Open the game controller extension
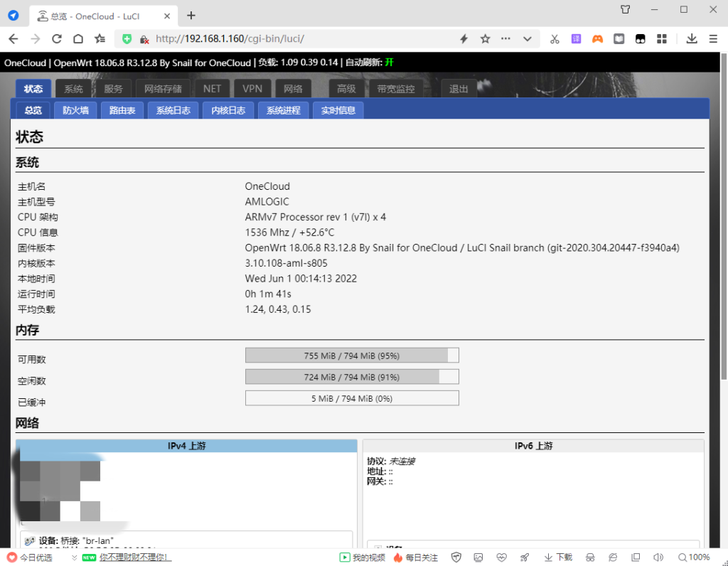 click(597, 39)
